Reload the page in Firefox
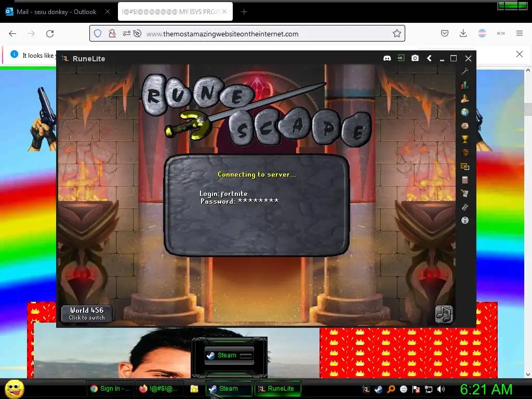 [x=50, y=34]
